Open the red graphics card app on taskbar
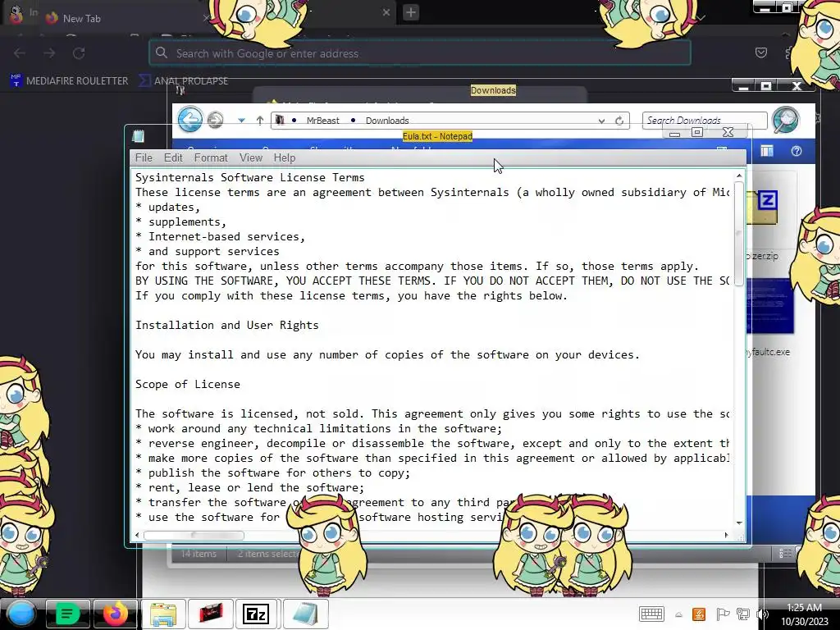Screen dimensions: 840x630 tap(211, 614)
